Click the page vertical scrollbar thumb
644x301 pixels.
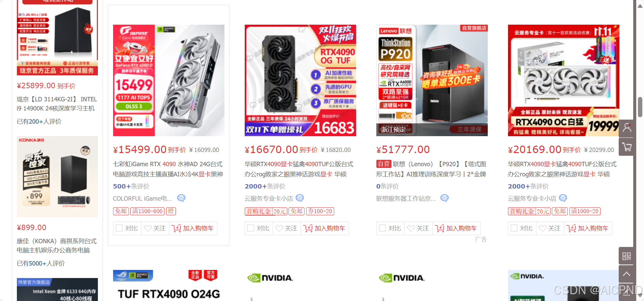640,107
